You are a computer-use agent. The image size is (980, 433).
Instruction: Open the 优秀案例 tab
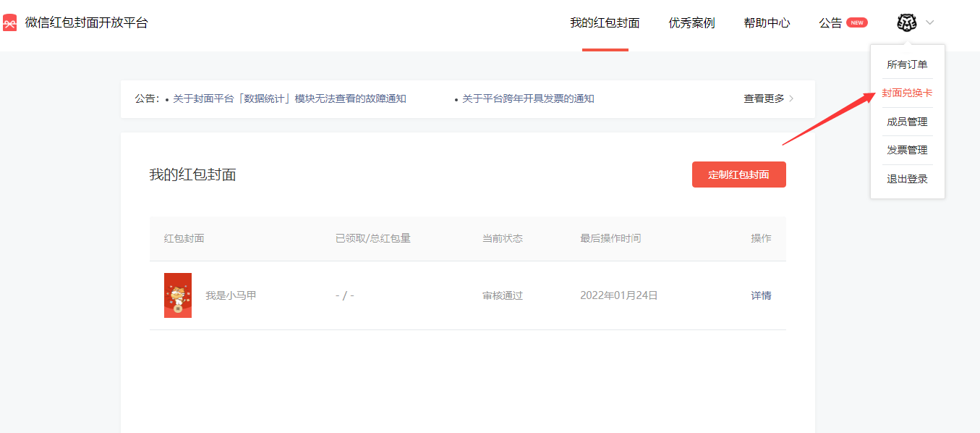[x=691, y=23]
